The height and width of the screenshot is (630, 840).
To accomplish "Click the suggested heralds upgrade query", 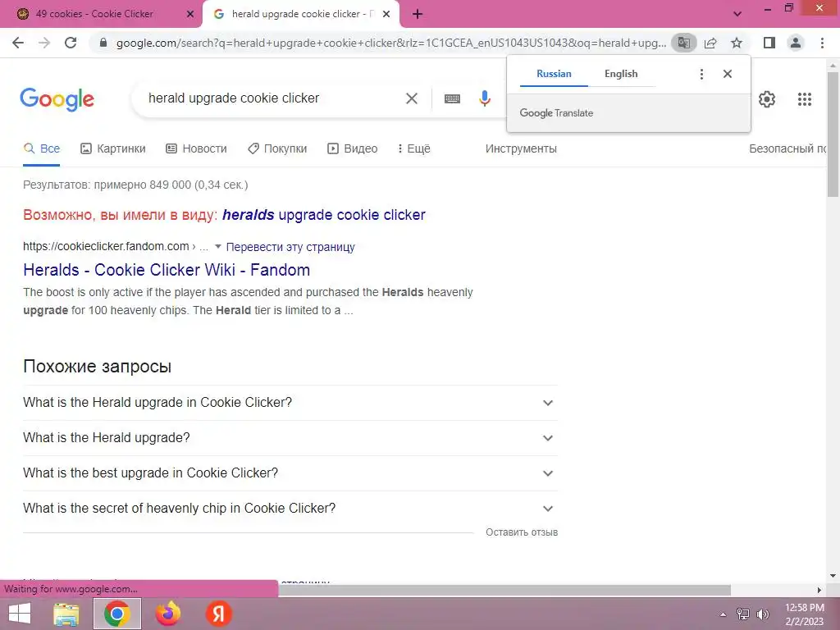I will pos(323,215).
